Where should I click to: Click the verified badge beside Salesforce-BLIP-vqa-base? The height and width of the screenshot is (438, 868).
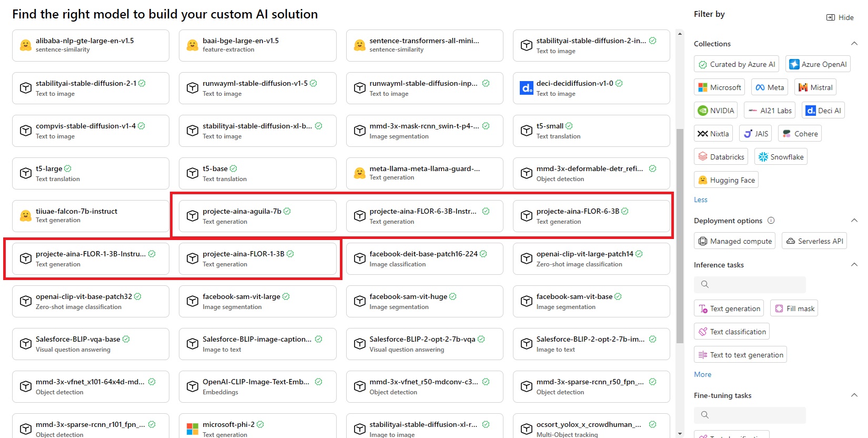coord(126,339)
